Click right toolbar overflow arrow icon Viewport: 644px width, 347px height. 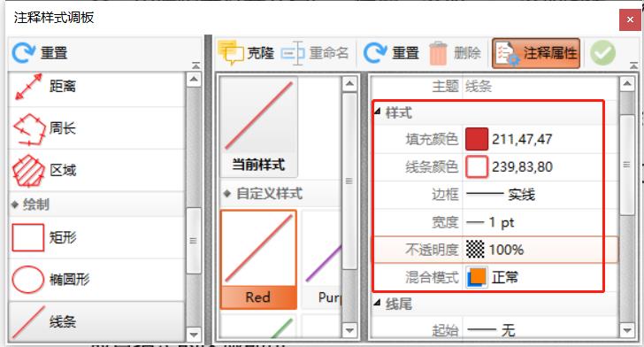click(633, 66)
